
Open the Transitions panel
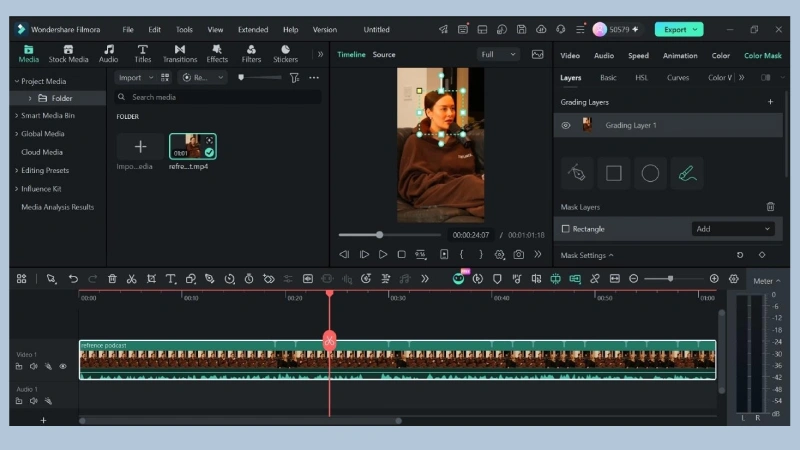click(x=180, y=54)
